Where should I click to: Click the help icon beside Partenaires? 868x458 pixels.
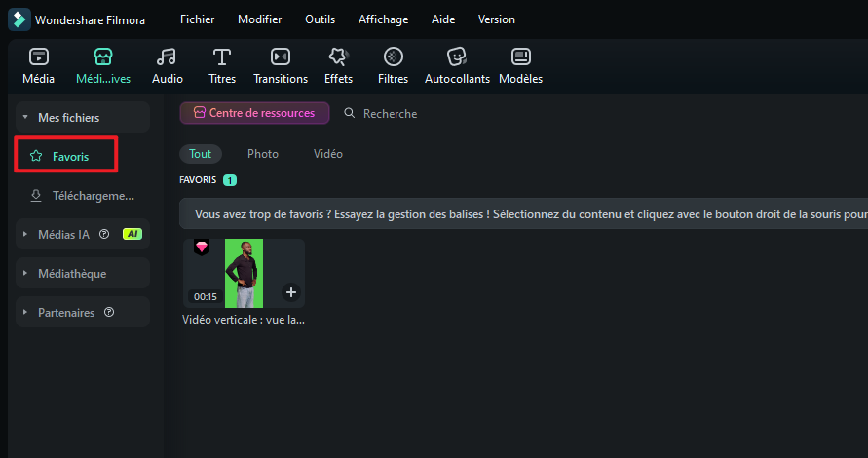coord(109,312)
